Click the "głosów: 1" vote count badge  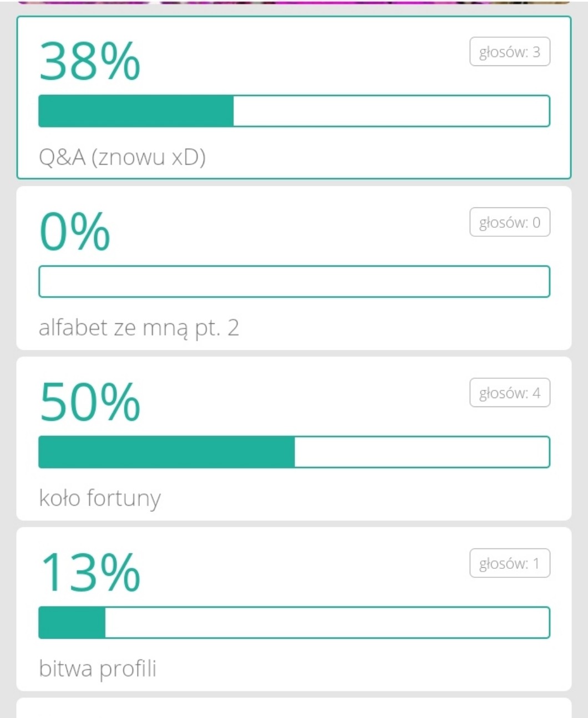pyautogui.click(x=509, y=563)
